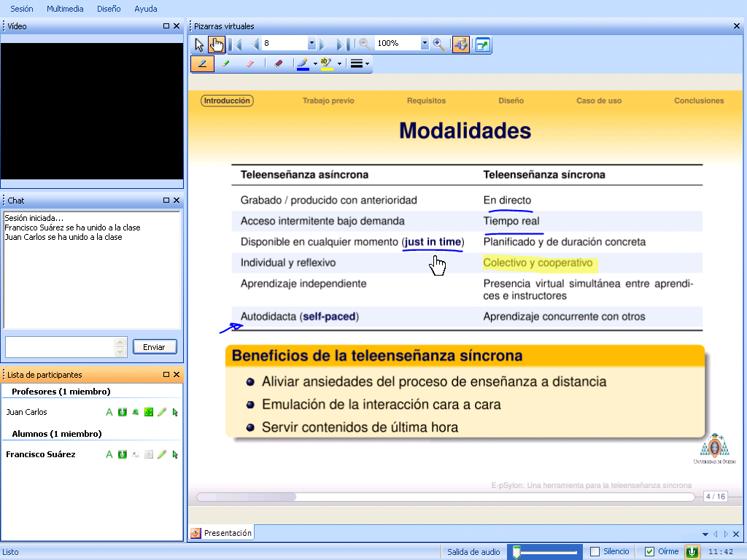Viewport: 747px width, 560px height.
Task: Click the detach whiteboard window icon
Action: [x=483, y=44]
